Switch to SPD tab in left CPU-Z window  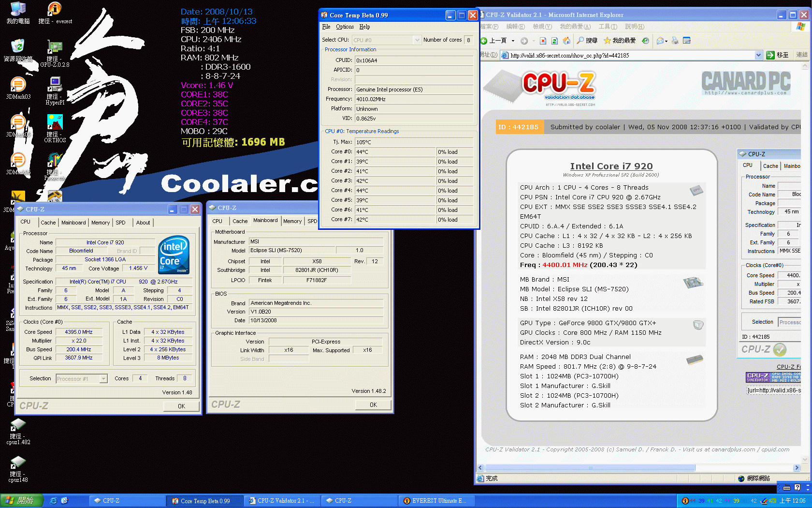[x=120, y=223]
